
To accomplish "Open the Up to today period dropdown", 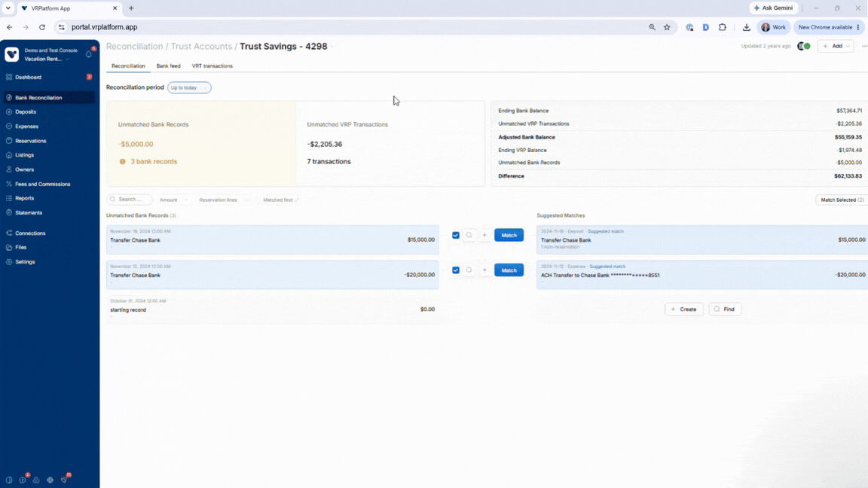I will click(189, 87).
